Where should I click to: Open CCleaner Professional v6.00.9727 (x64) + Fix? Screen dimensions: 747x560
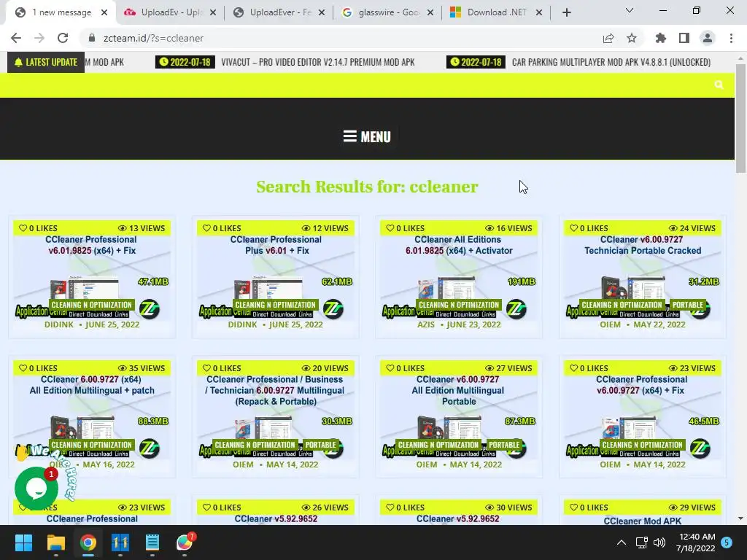(x=642, y=385)
